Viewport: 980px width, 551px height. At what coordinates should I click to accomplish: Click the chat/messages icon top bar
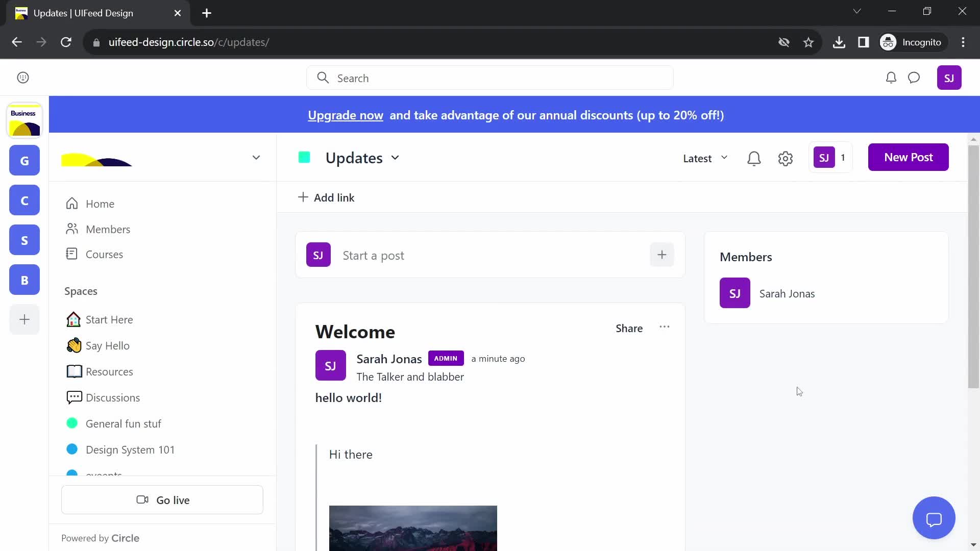click(x=914, y=78)
